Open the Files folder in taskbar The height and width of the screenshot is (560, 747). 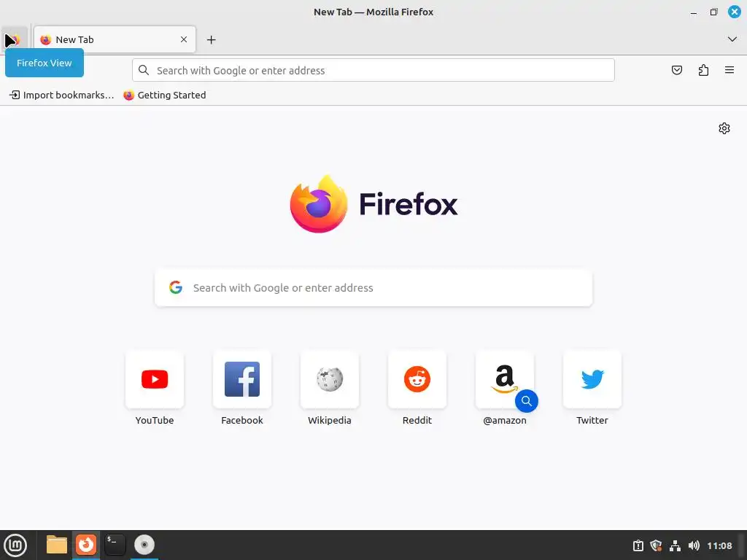[x=57, y=545]
